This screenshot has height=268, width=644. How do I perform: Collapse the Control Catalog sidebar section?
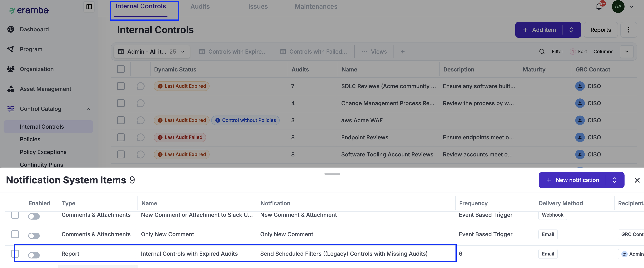tap(89, 109)
